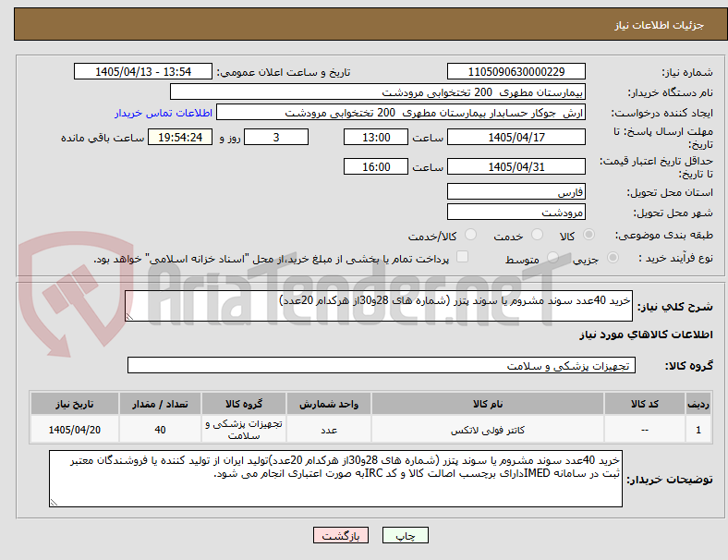Screen dimensions: 728x560
Task: Click the need date cell 1405/04/20
Action: tap(75, 430)
